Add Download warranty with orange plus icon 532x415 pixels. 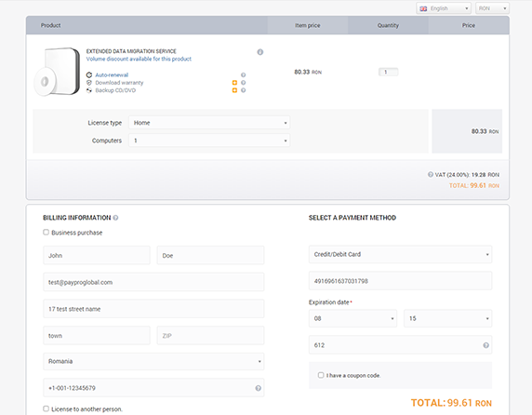234,83
